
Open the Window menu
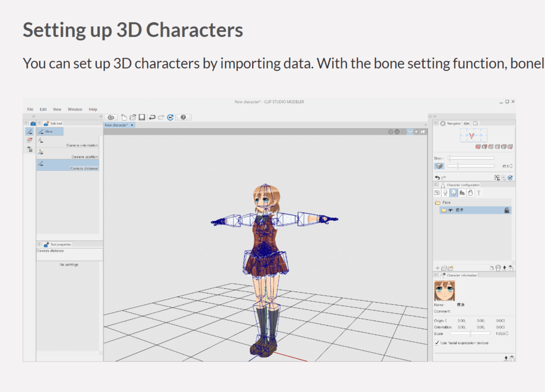(x=75, y=109)
